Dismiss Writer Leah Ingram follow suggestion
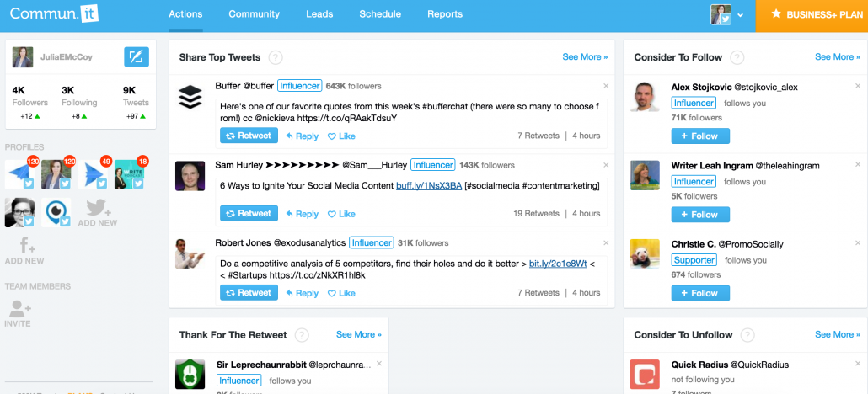868x394 pixels. pyautogui.click(x=858, y=165)
